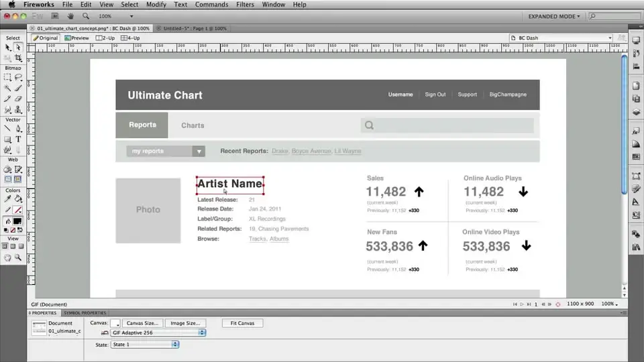
Task: Choose the Hotspot tool
Action: tap(8, 169)
